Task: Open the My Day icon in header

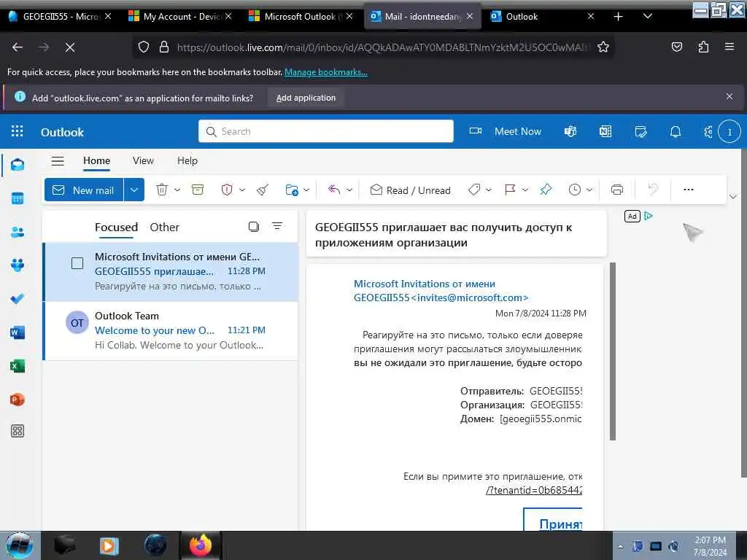Action: 640,131
